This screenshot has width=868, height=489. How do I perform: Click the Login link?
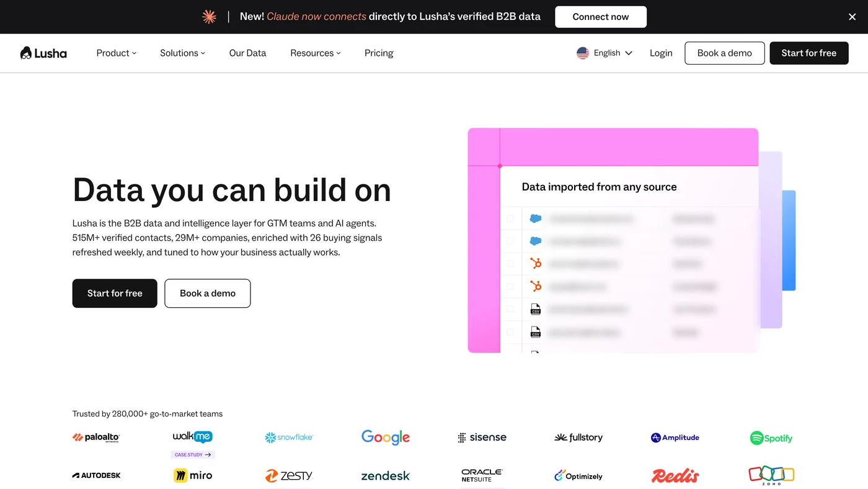tap(661, 53)
